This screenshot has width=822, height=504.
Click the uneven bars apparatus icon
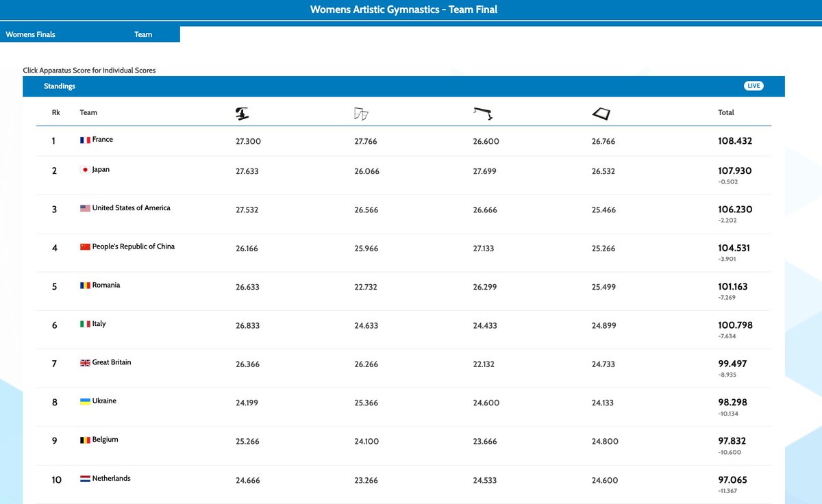362,112
